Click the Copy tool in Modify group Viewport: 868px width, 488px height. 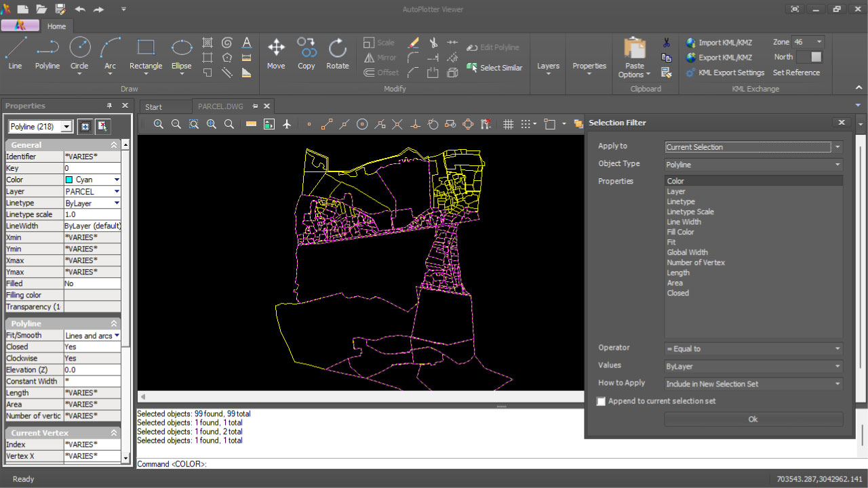coord(307,53)
